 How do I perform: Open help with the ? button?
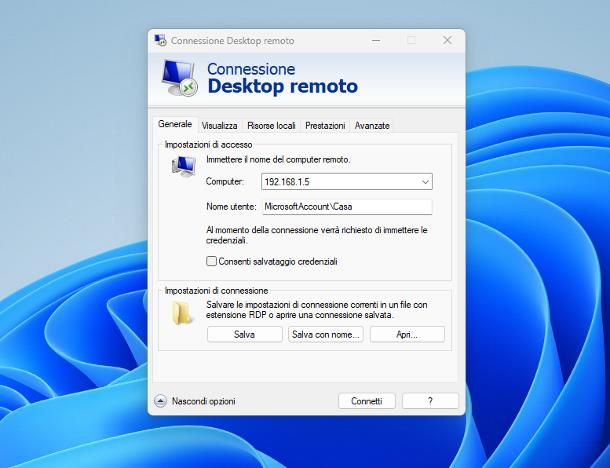430,401
